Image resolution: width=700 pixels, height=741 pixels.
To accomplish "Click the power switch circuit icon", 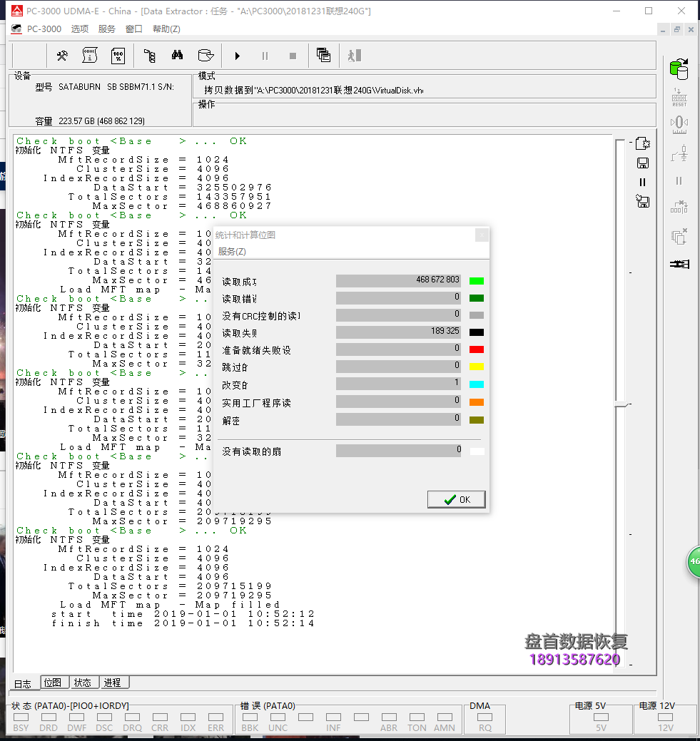I will (679, 154).
